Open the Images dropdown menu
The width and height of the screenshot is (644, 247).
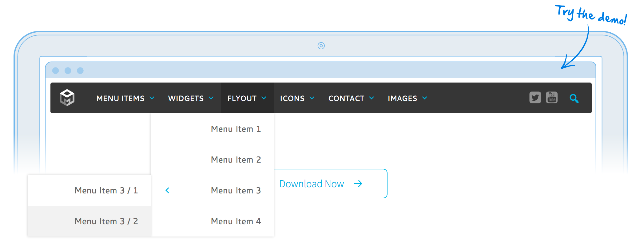pos(407,98)
